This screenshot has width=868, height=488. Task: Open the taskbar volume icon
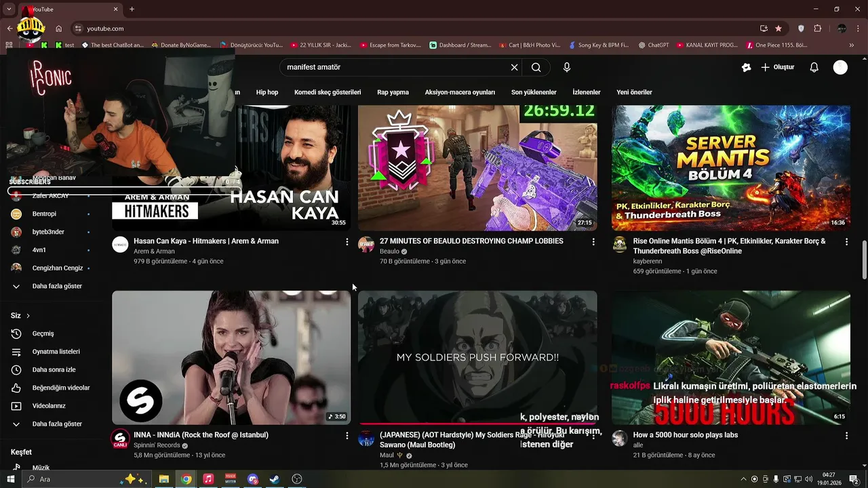(x=808, y=479)
